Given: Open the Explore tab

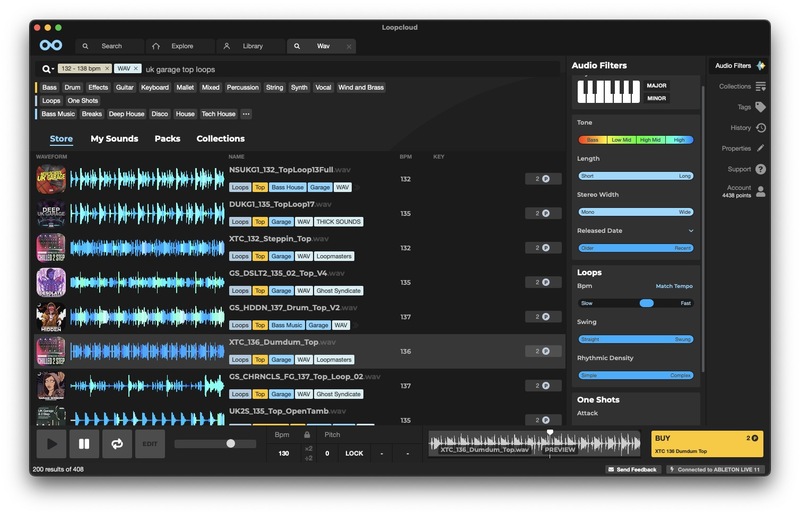Looking at the screenshot, I should [x=181, y=46].
